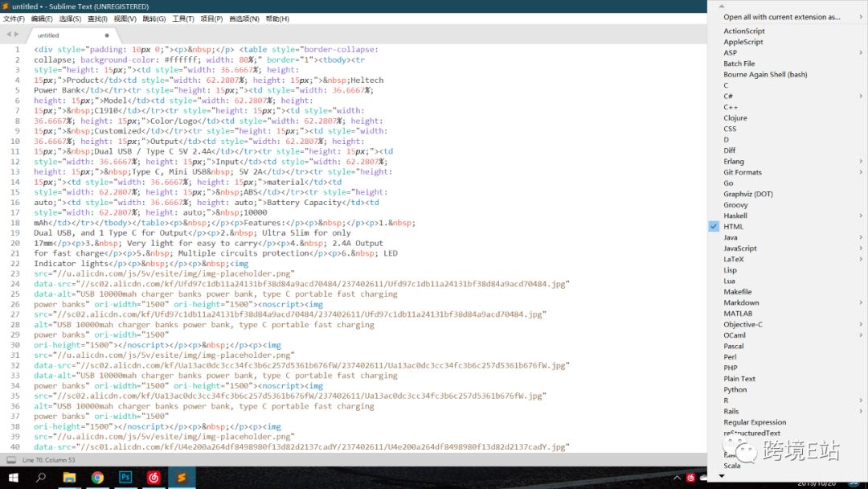Open the 项目(P) menu

pyautogui.click(x=211, y=18)
